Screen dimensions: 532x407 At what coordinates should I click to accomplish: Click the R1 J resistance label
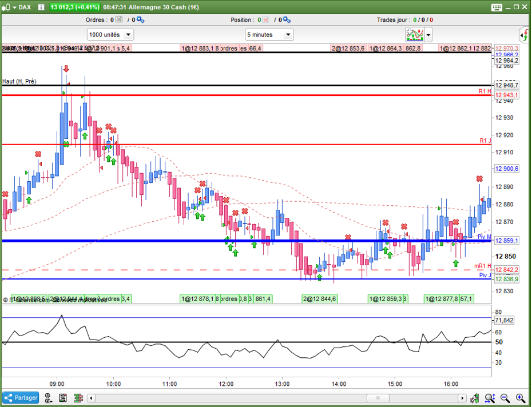485,141
